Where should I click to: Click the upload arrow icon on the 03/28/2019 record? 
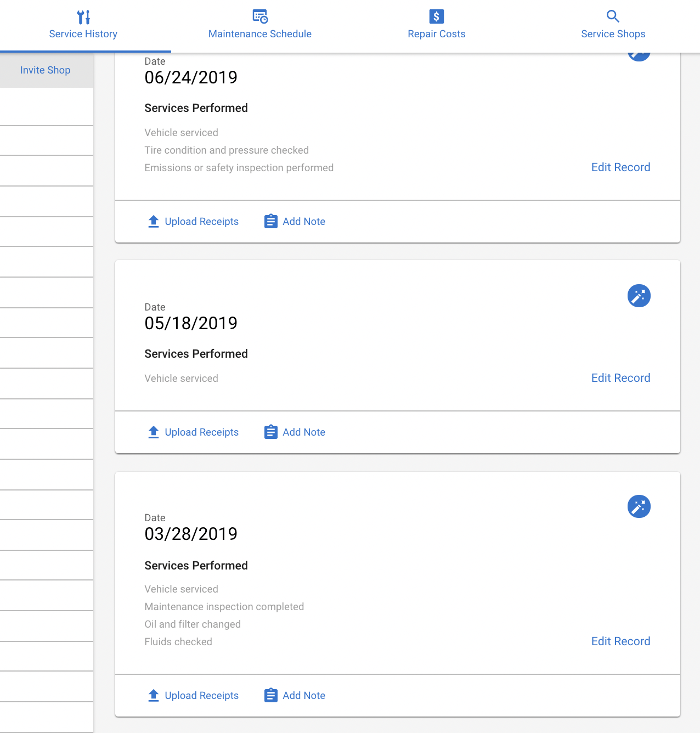coord(154,695)
